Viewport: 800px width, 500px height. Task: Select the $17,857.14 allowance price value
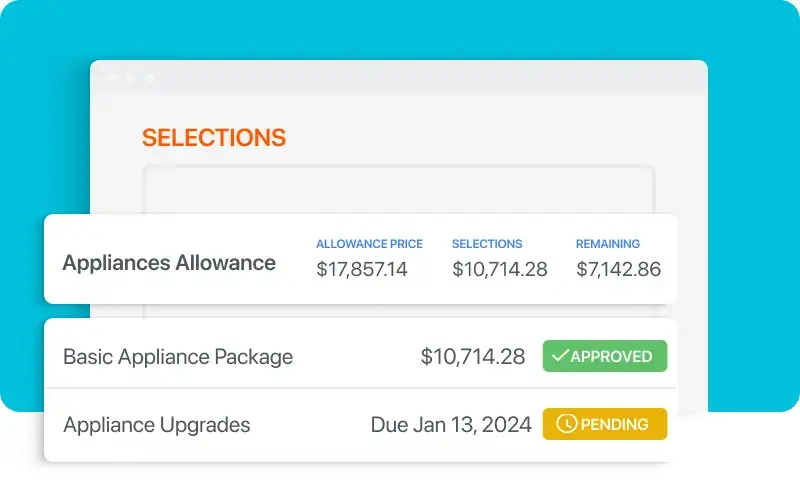(x=362, y=269)
